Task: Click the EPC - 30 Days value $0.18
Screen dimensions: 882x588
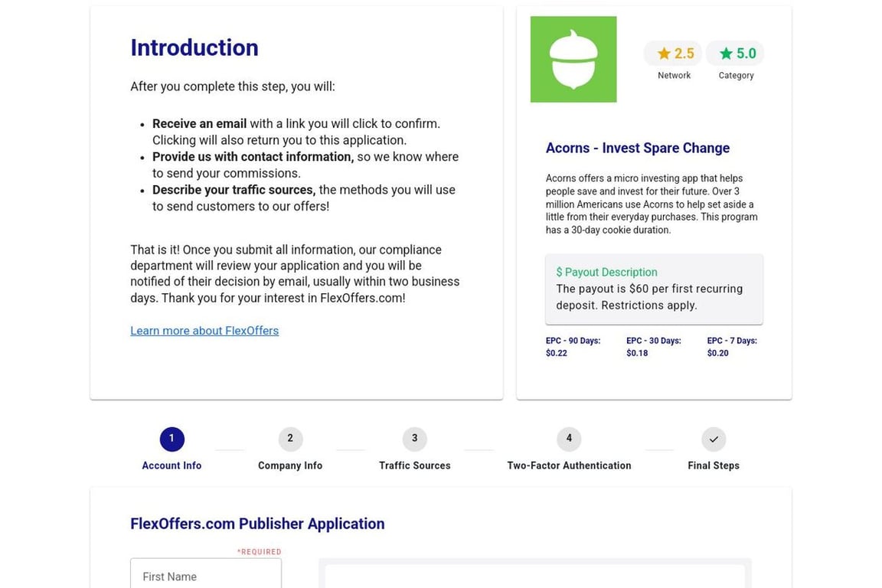Action: [x=637, y=354]
